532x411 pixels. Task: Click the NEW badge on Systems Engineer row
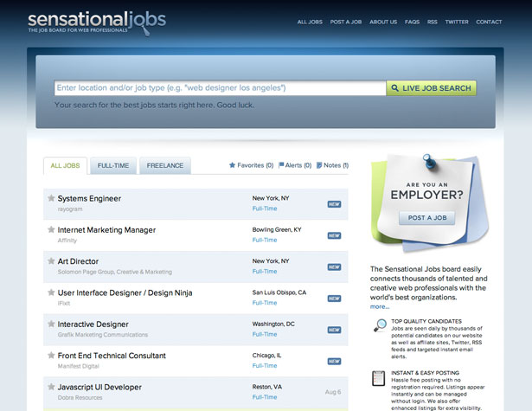334,204
